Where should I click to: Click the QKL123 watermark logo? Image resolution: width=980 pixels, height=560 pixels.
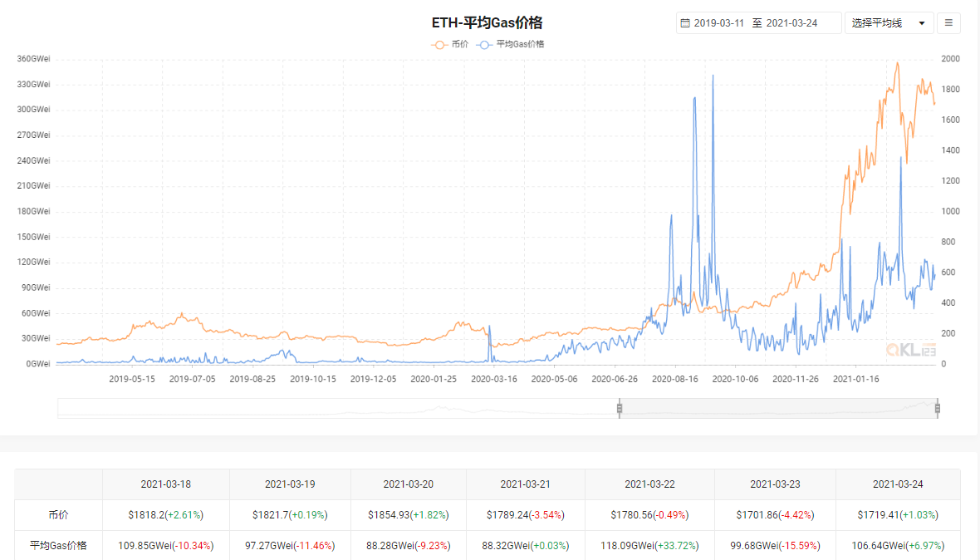click(x=910, y=350)
